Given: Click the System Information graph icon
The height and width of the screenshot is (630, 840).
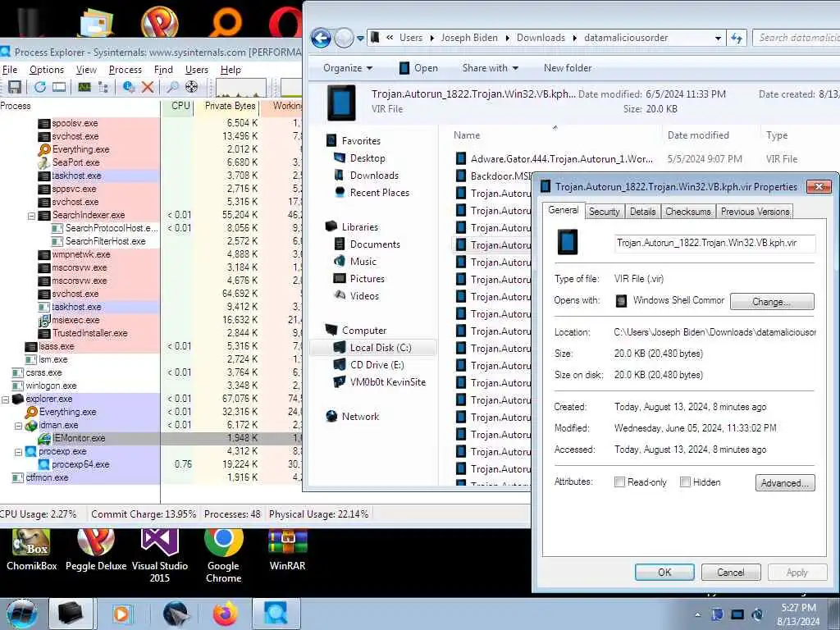Looking at the screenshot, I should tap(84, 87).
